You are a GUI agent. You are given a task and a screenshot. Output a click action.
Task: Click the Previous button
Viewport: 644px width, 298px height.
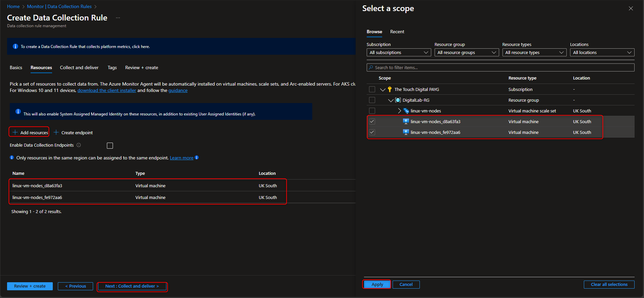coord(75,286)
